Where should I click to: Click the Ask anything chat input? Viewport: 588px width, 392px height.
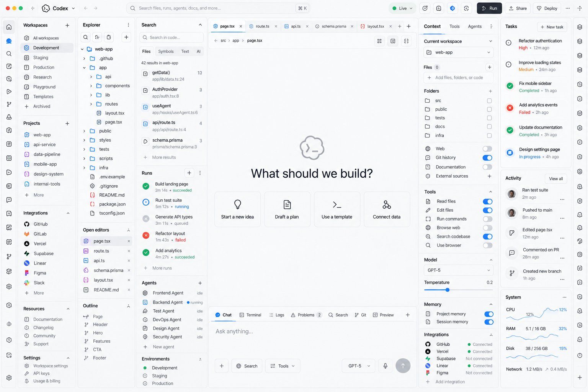point(312,332)
